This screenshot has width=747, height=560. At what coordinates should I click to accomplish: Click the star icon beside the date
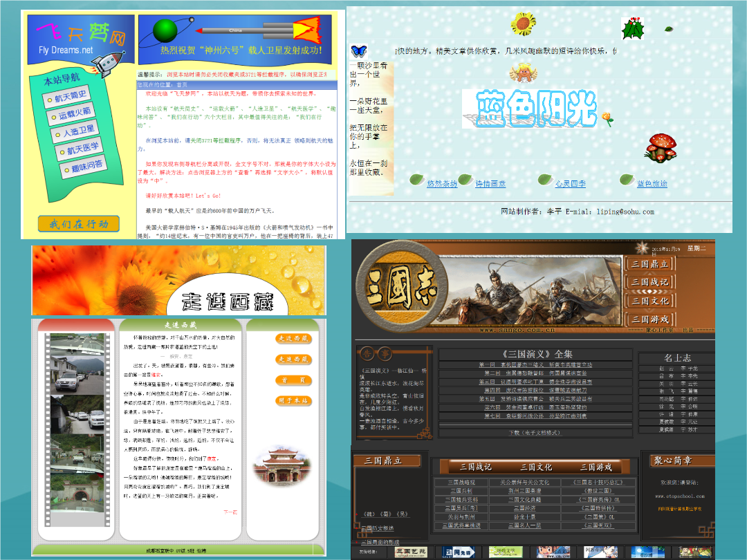pyautogui.click(x=642, y=248)
